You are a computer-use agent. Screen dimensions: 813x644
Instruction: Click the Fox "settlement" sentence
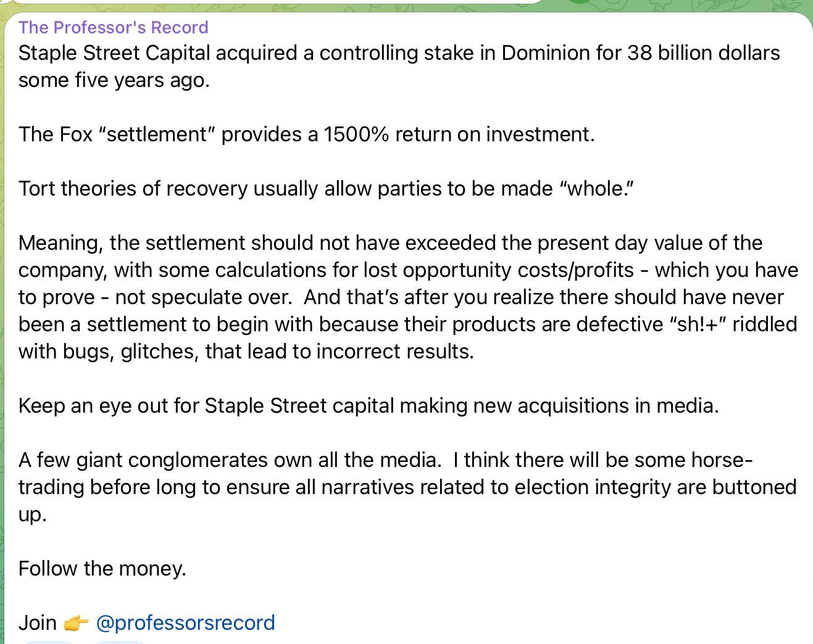click(x=306, y=134)
